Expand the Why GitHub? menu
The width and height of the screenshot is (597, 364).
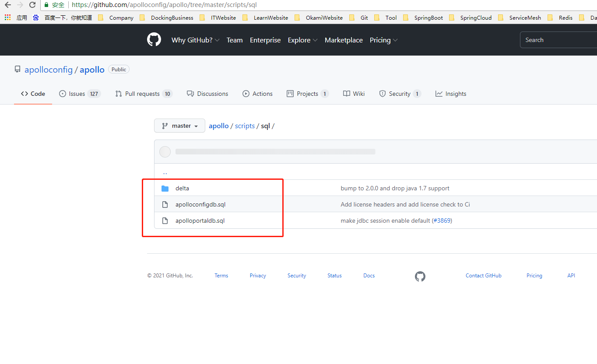click(195, 40)
